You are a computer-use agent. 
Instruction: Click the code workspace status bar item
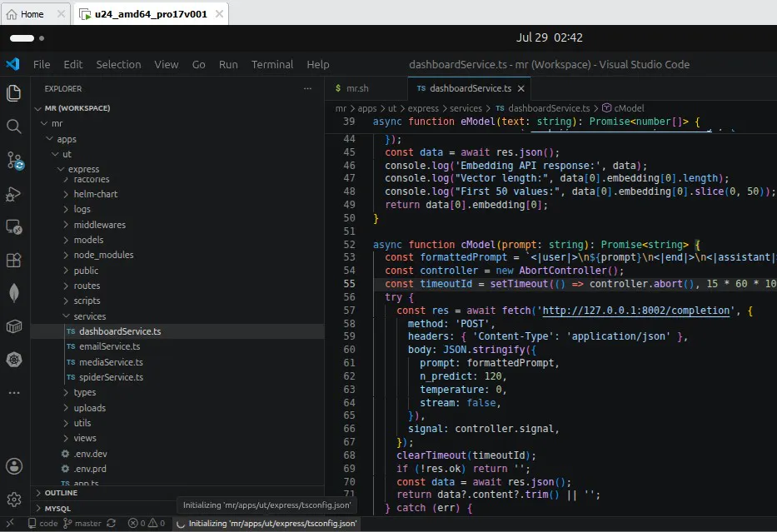[x=43, y=523]
